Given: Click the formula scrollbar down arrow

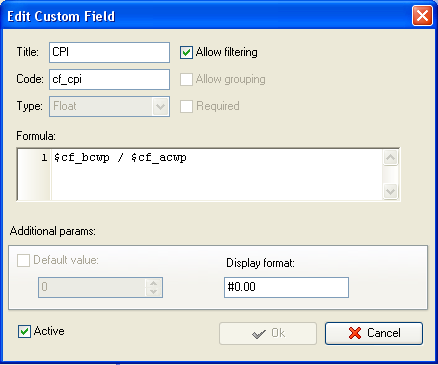Looking at the screenshot, I should pyautogui.click(x=390, y=192).
